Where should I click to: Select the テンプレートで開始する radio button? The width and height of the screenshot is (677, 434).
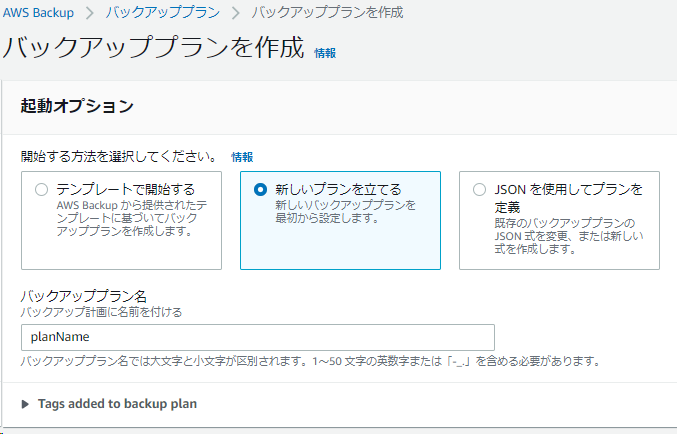coord(41,189)
